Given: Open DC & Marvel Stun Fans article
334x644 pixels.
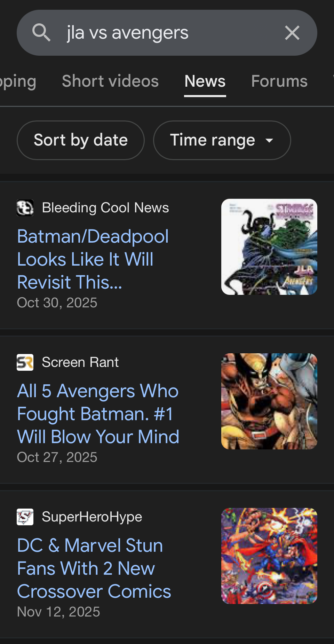Looking at the screenshot, I should coord(94,568).
